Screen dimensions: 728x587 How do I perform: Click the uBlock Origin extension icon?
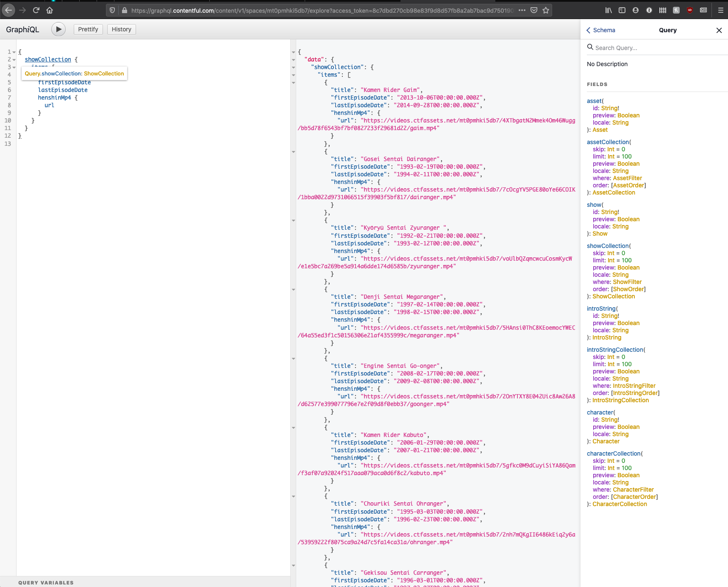point(690,10)
